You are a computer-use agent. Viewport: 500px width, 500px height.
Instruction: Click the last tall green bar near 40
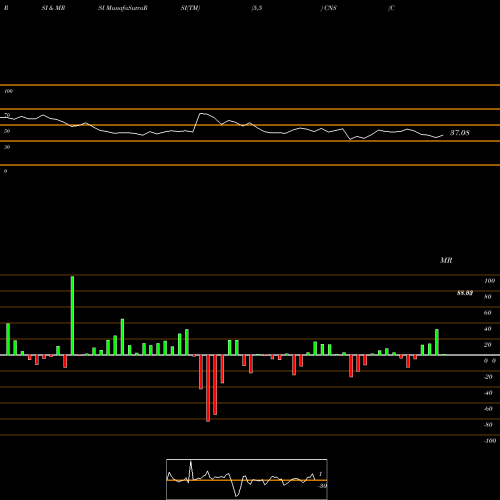pyautogui.click(x=437, y=342)
